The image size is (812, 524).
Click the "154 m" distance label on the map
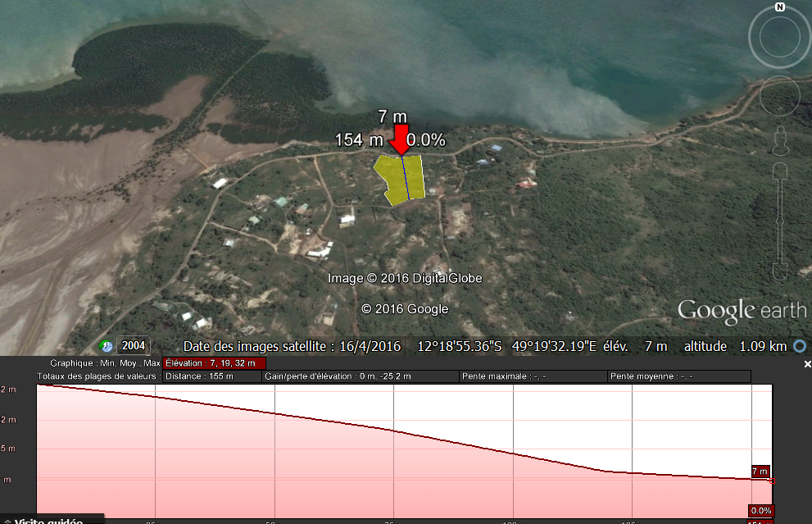pos(359,140)
